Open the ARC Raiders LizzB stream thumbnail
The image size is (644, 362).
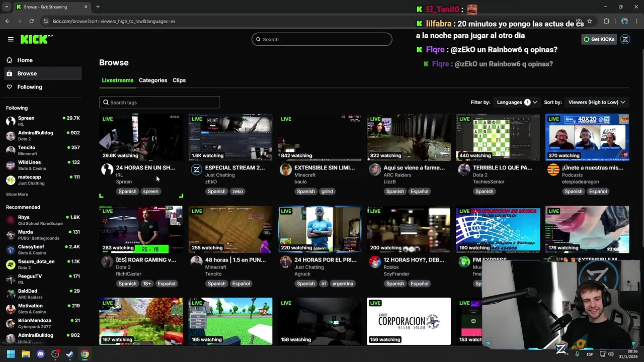pyautogui.click(x=409, y=137)
